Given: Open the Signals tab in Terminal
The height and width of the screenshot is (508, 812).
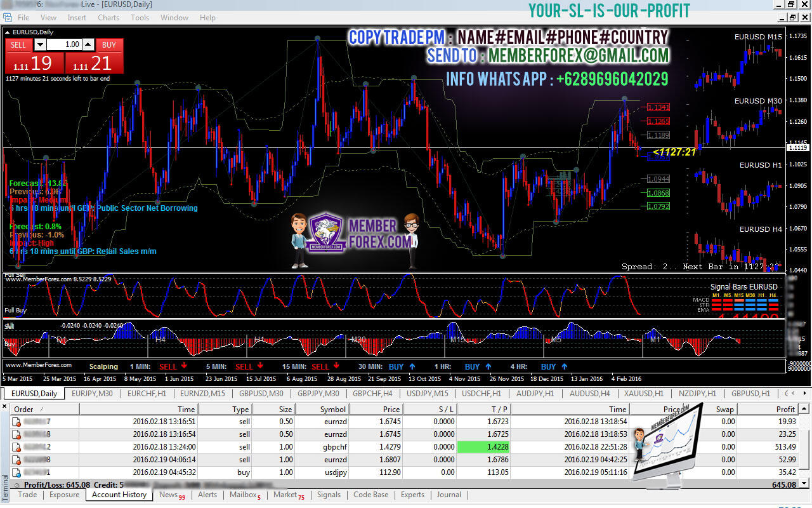Looking at the screenshot, I should point(329,495).
